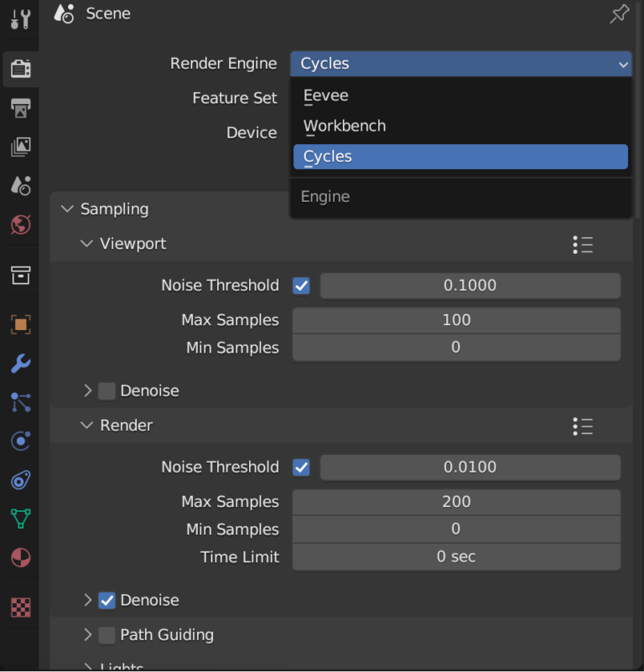
Task: Open the Output properties tab
Action: point(20,108)
